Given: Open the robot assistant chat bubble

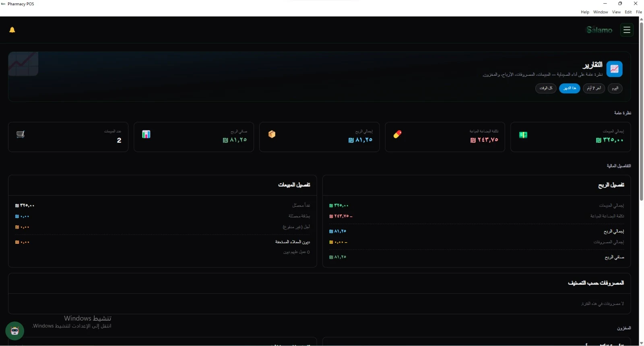Looking at the screenshot, I should click(15, 331).
